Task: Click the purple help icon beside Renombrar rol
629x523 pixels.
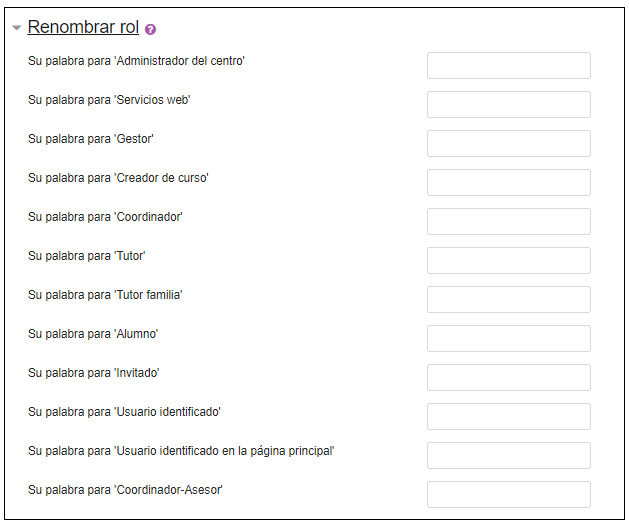Action: 150,29
